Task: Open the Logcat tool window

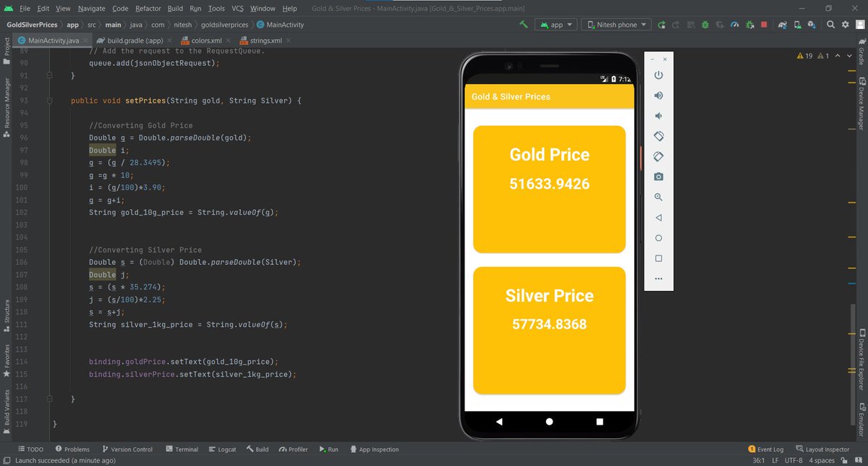Action: (x=221, y=449)
